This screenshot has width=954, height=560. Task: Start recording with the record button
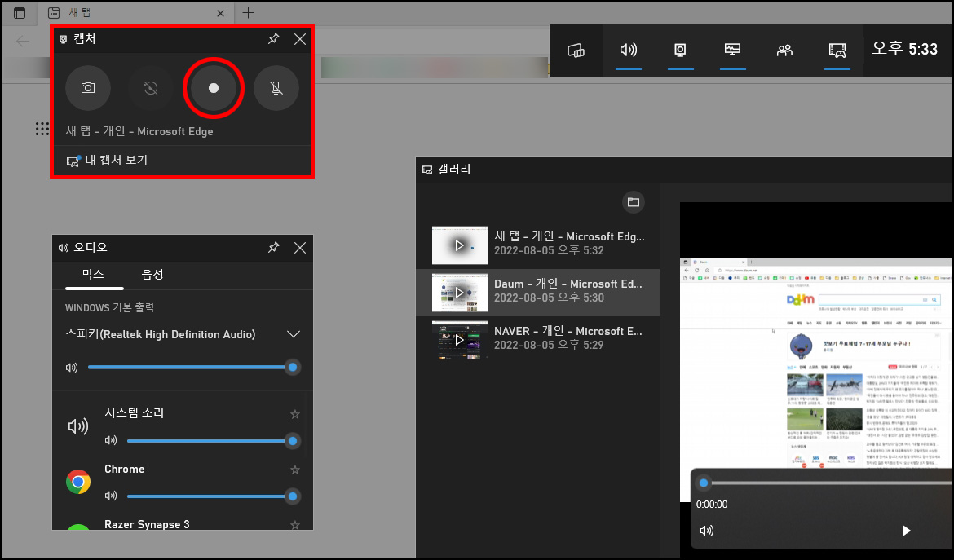tap(214, 88)
